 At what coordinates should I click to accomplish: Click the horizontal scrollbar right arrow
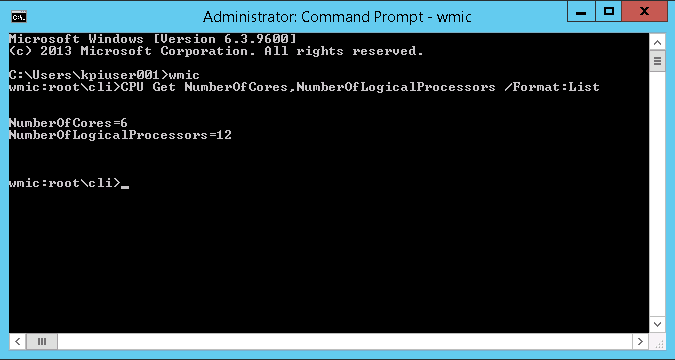point(640,341)
